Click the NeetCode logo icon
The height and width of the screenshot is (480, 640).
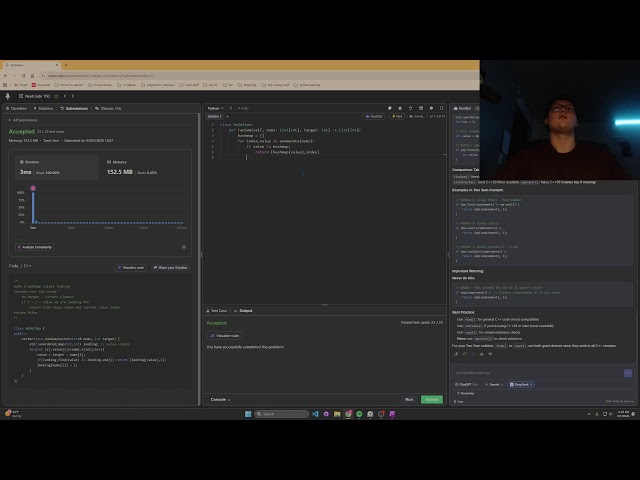click(7, 96)
